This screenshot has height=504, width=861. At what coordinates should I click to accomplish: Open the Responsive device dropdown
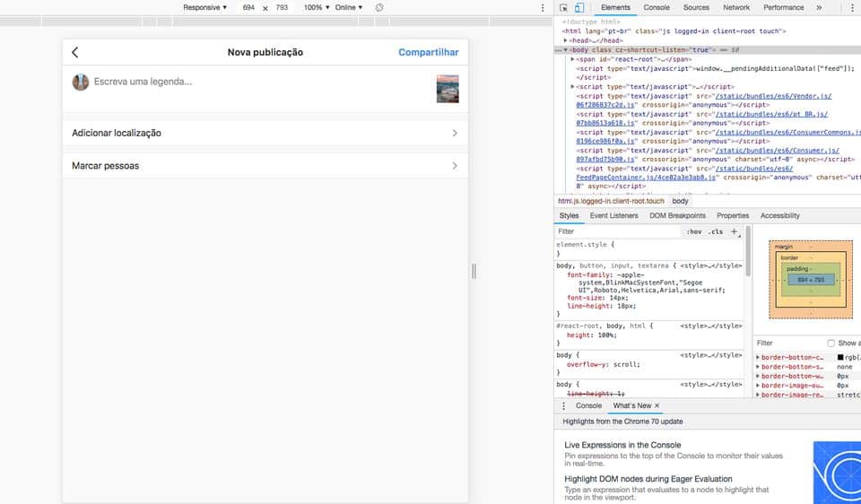click(204, 8)
